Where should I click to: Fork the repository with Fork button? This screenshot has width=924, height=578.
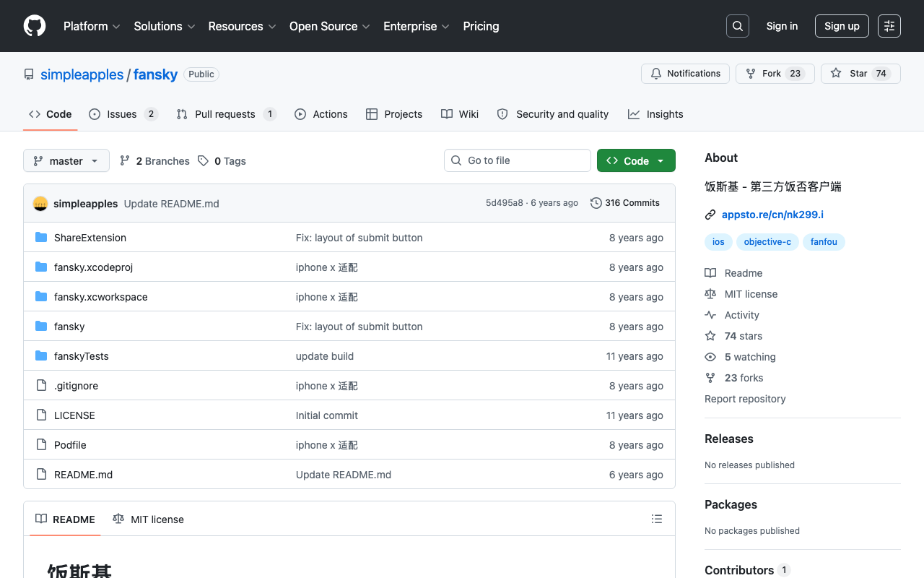[775, 74]
